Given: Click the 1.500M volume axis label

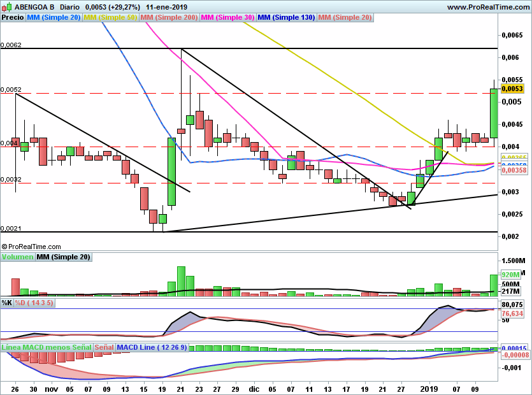Looking at the screenshot, I should pyautogui.click(x=514, y=261).
